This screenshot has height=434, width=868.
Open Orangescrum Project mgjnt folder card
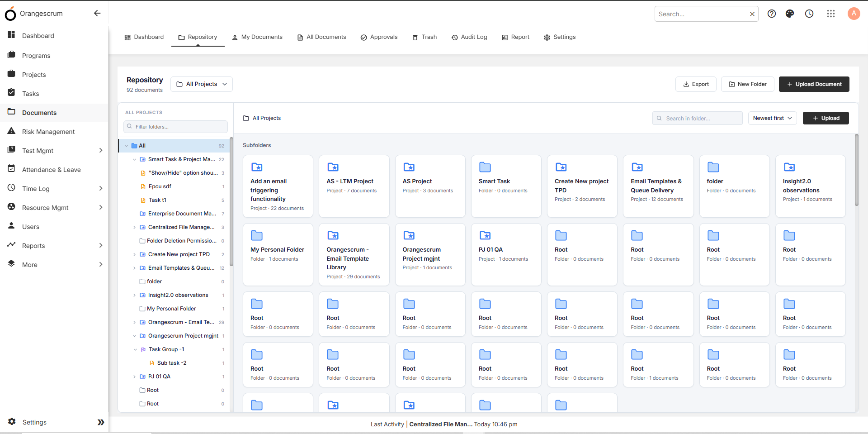click(x=430, y=254)
